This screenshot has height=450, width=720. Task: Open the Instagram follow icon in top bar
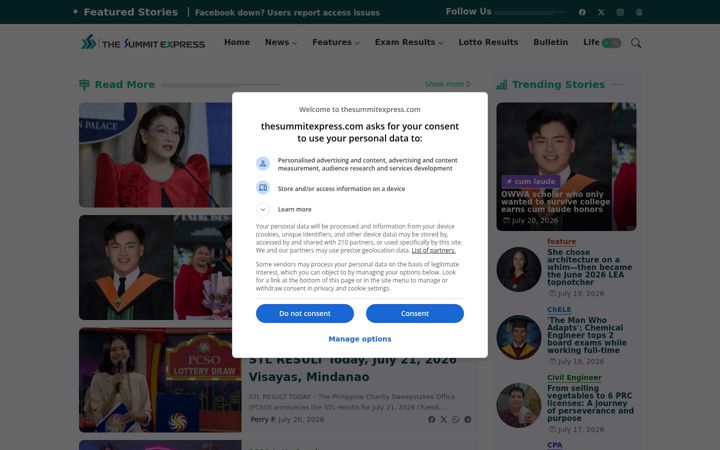pos(620,12)
